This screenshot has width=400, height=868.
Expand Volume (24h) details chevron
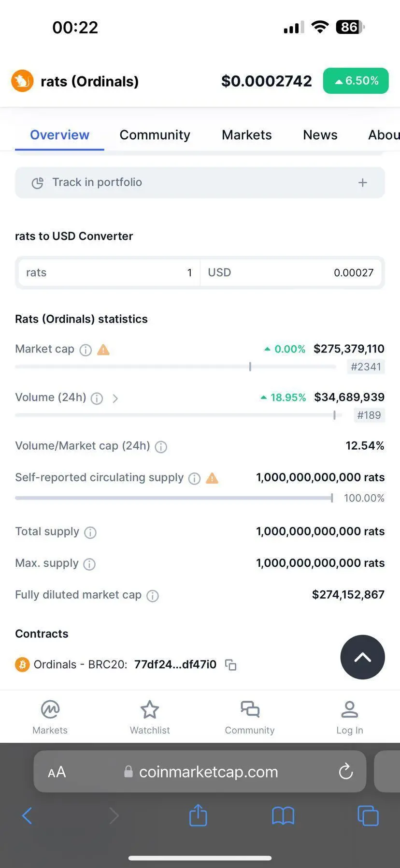(x=115, y=398)
